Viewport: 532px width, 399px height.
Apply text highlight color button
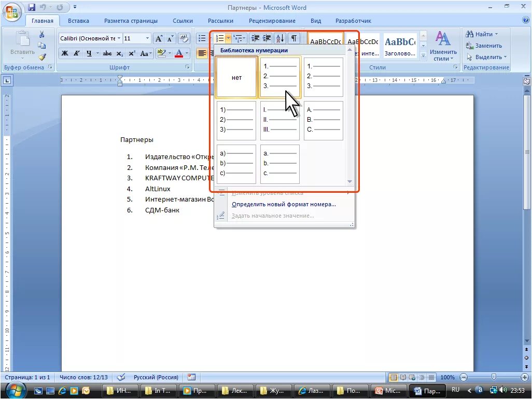coord(161,53)
